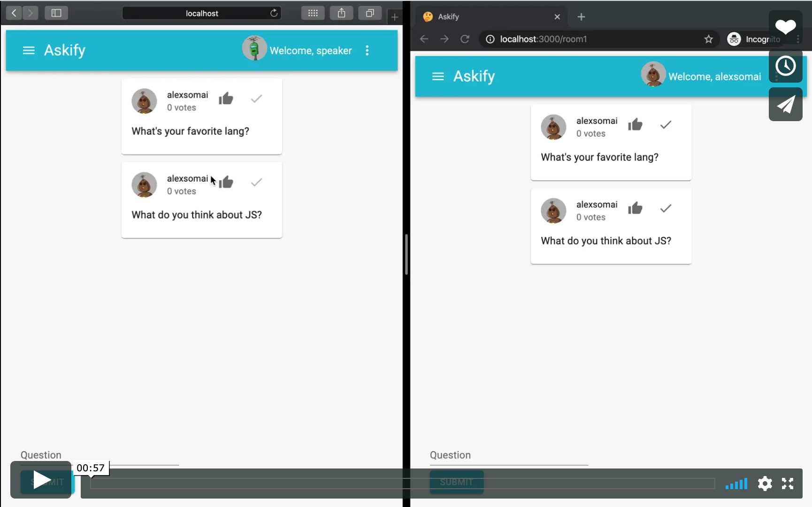Click the Incognito icon in the address bar
Image resolution: width=812 pixels, height=507 pixels.
[734, 39]
